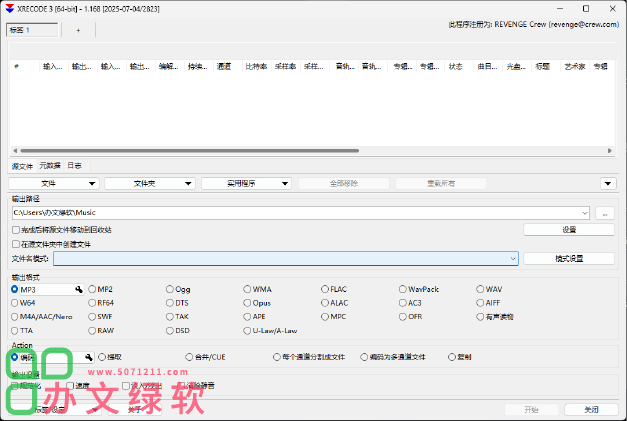This screenshot has height=421, width=627.
Task: Pick the WavPack format radio button
Action: pyautogui.click(x=419, y=289)
